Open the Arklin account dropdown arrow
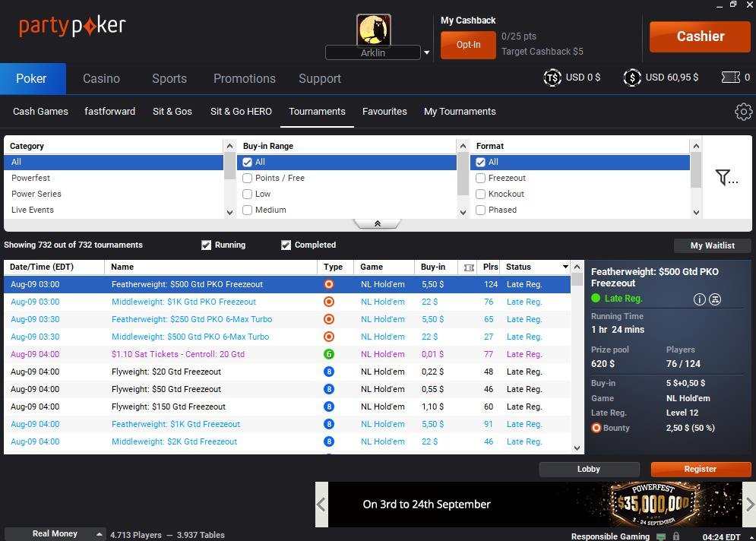The width and height of the screenshot is (756, 541). [426, 53]
